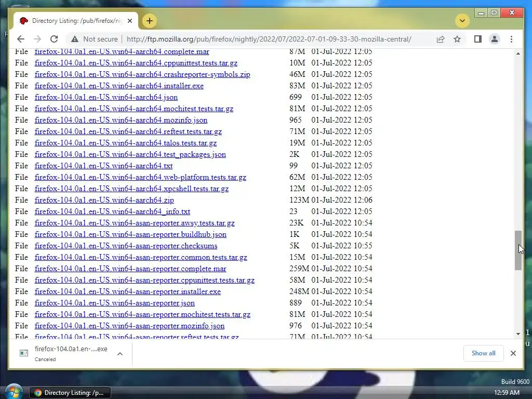Click the Not secure label text
The image size is (532, 399).
[x=100, y=39]
